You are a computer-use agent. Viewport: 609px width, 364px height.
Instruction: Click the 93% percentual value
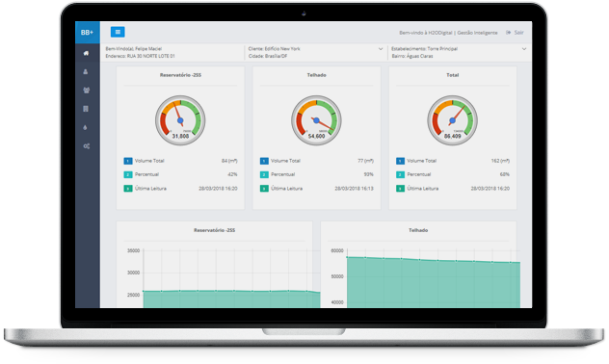point(369,174)
